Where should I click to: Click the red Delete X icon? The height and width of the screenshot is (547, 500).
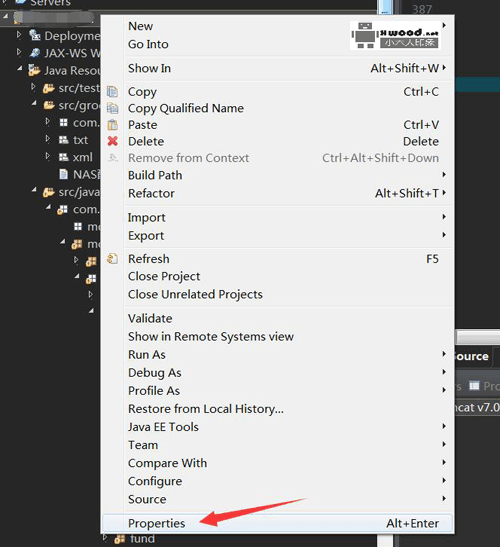click(x=112, y=141)
